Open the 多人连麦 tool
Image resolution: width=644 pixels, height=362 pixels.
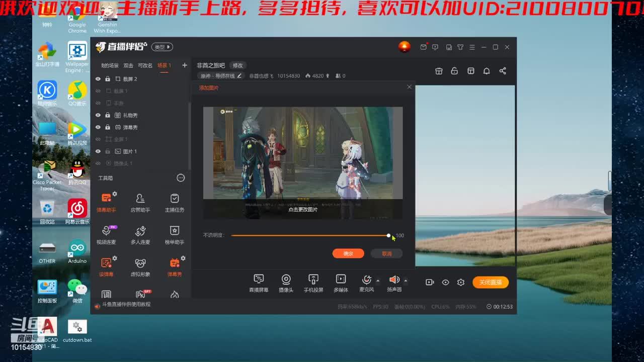(140, 234)
